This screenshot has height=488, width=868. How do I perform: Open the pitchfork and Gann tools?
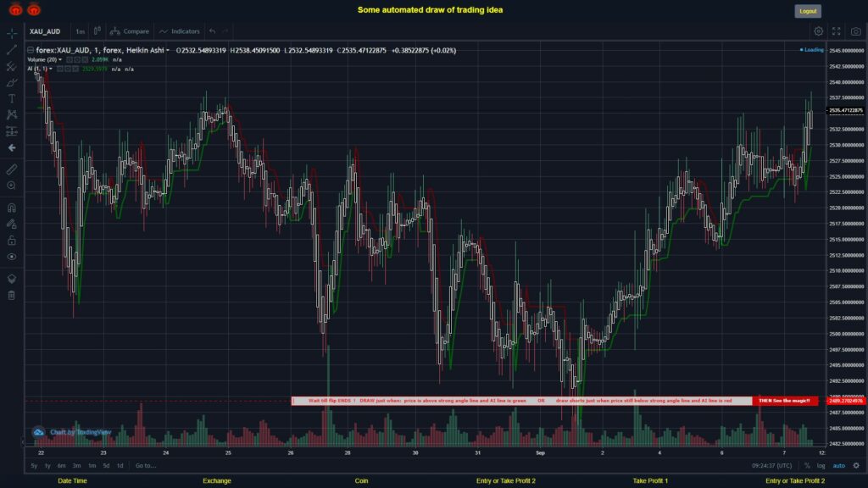12,66
